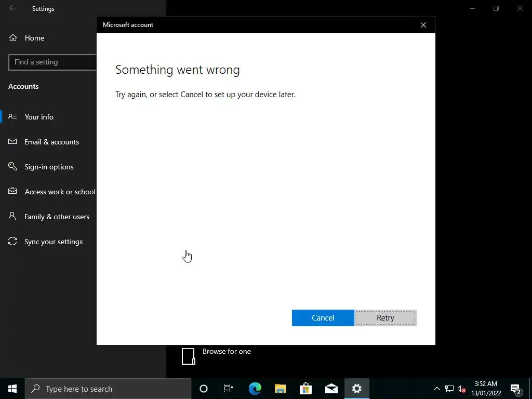This screenshot has width=532, height=399.
Task: Click the Family & other users person icon
Action: (12, 216)
